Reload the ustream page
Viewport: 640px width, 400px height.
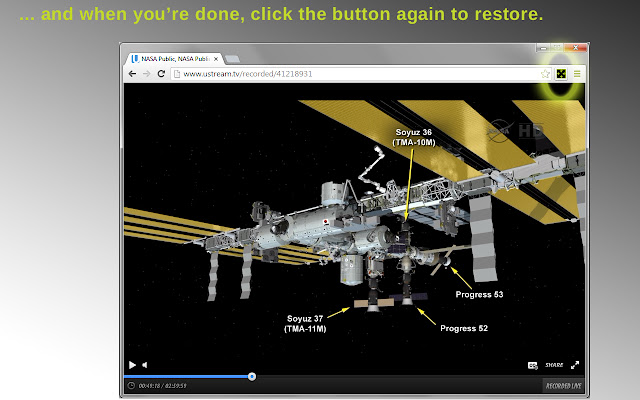[x=161, y=74]
